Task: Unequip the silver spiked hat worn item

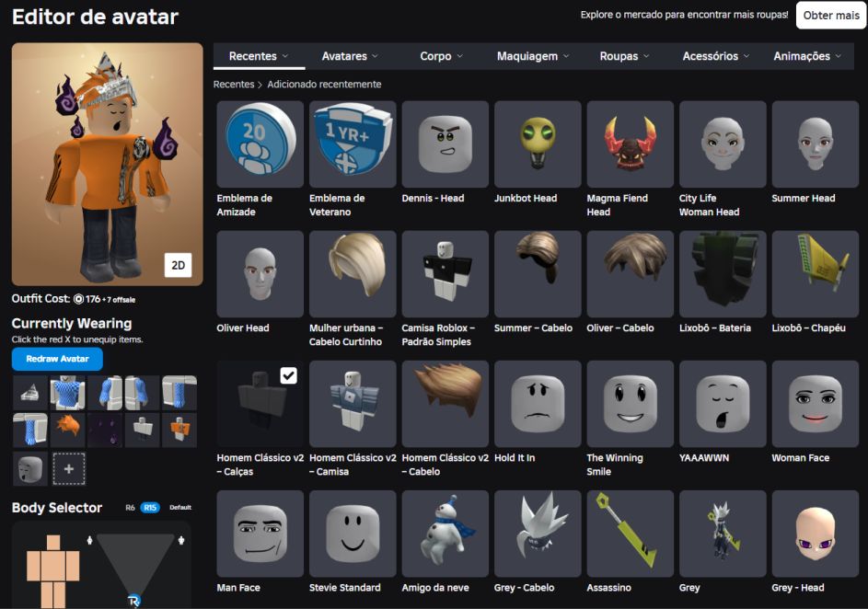Action: (29, 393)
